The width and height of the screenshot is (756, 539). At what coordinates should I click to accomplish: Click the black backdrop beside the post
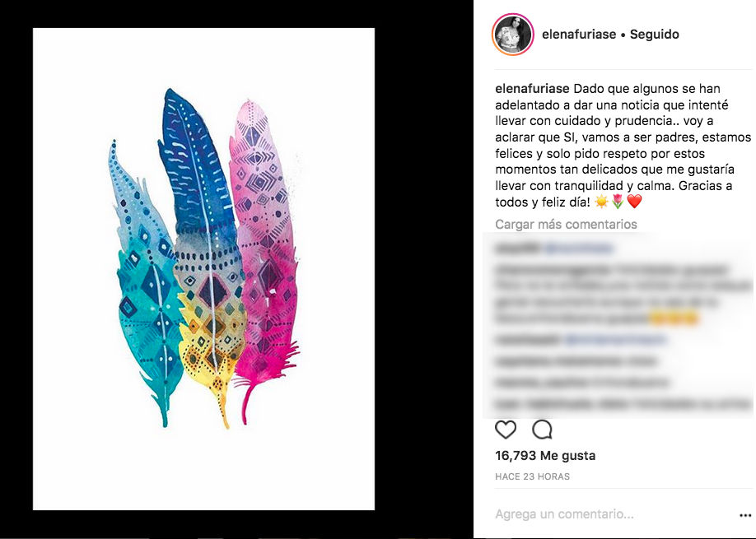(x=424, y=269)
